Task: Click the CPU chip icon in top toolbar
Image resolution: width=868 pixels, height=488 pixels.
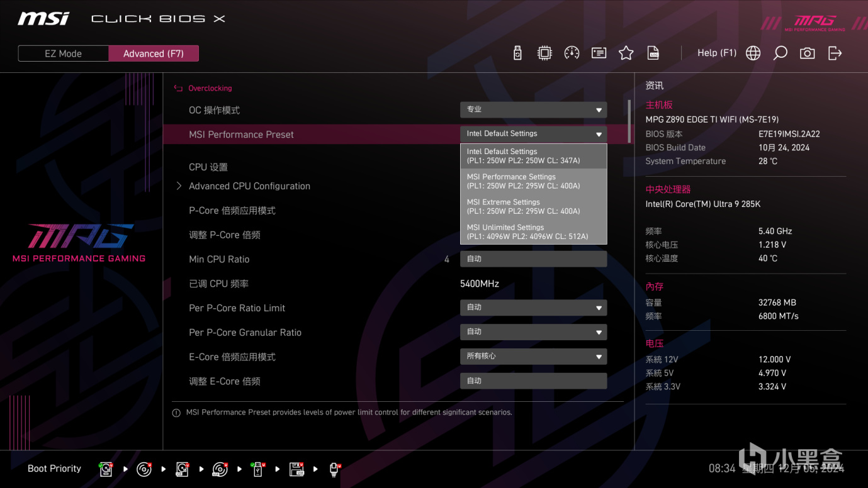Action: coord(544,53)
